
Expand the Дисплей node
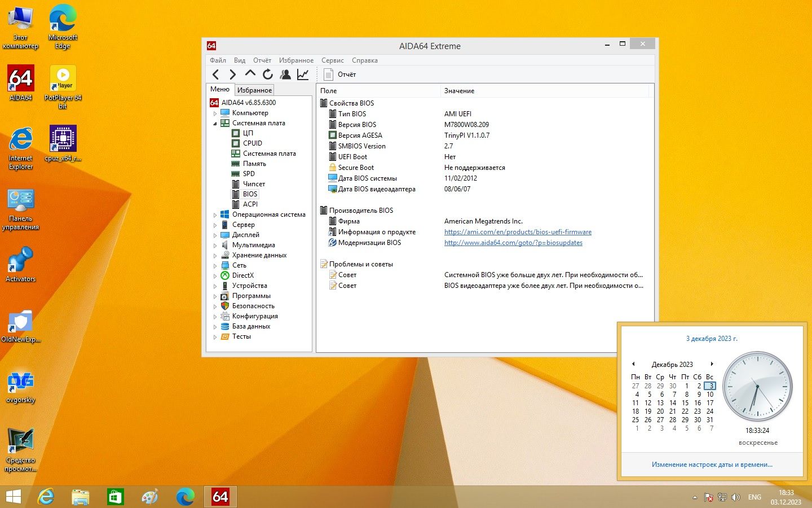pyautogui.click(x=215, y=235)
